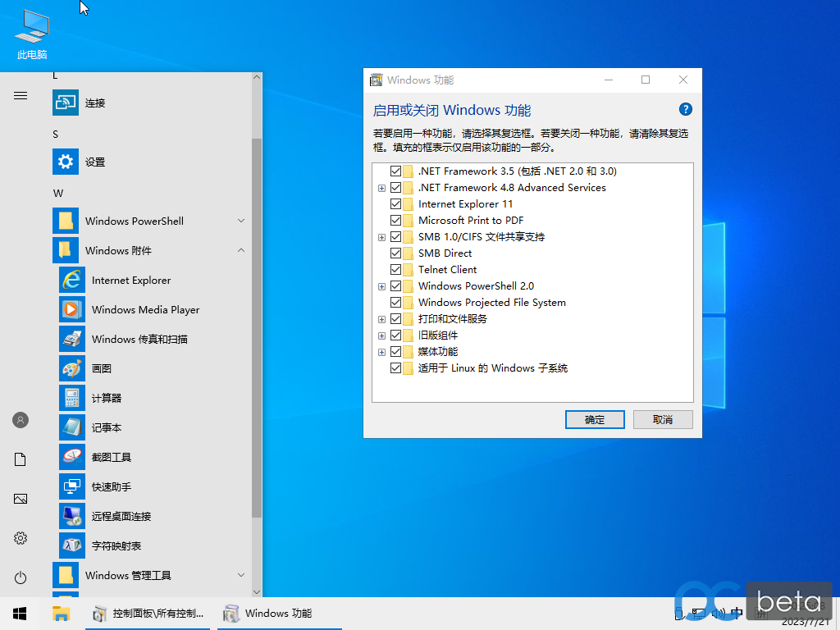Open Internet Explorer from the Start menu
The height and width of the screenshot is (630, 840).
152,281
